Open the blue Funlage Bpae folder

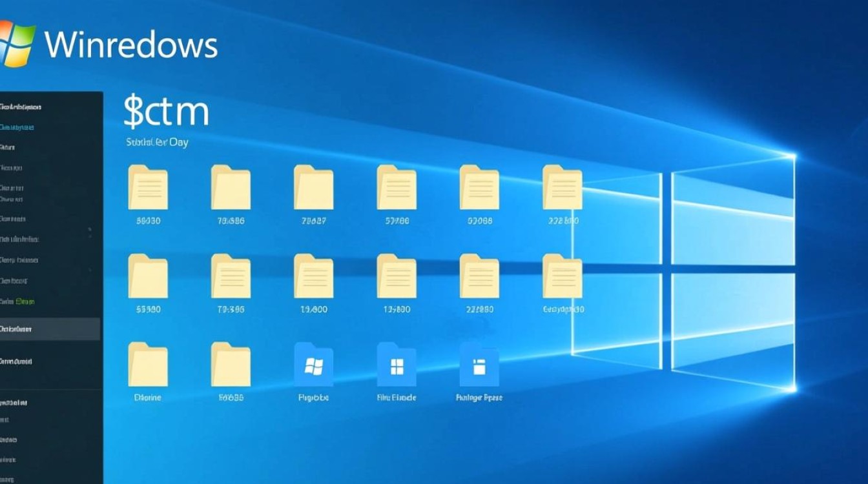point(479,368)
